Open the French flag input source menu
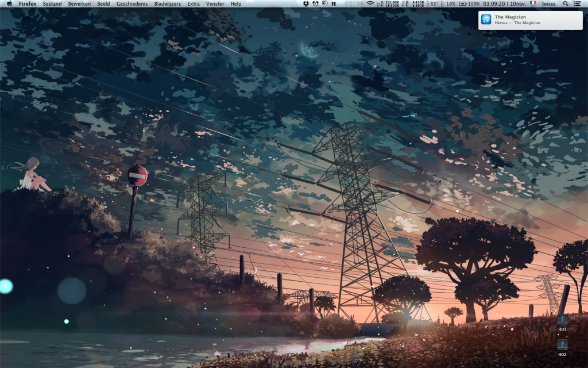 [533, 3]
